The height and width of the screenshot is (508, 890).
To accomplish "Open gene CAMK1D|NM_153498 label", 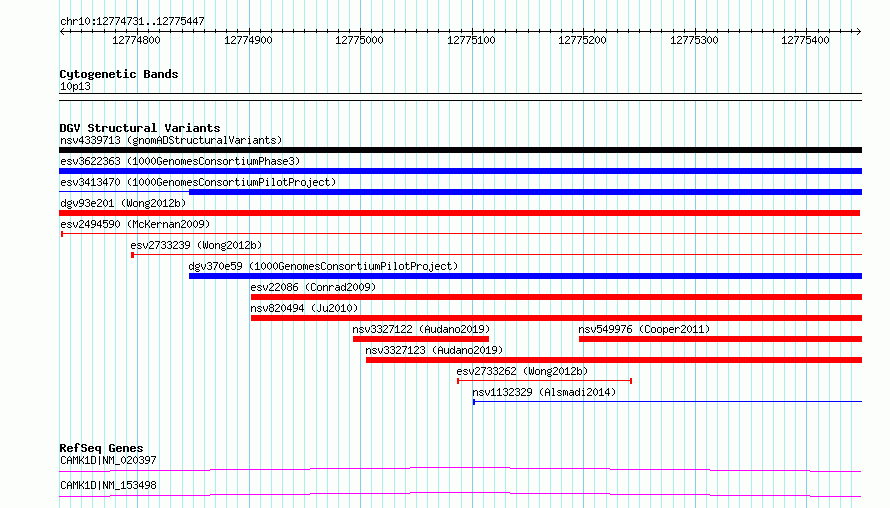I will tap(108, 485).
